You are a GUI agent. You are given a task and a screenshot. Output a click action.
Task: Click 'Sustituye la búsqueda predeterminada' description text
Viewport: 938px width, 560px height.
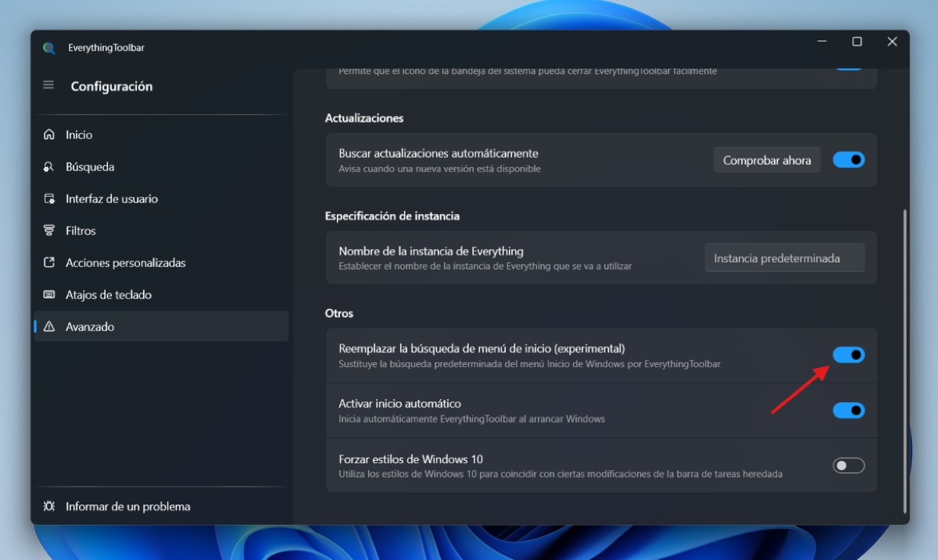[530, 364]
